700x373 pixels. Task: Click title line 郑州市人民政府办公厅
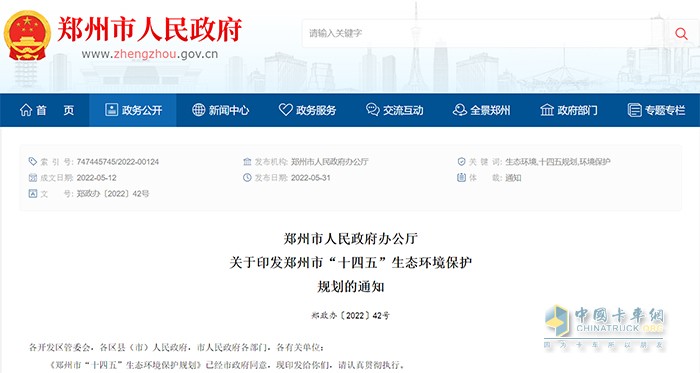[x=350, y=239]
